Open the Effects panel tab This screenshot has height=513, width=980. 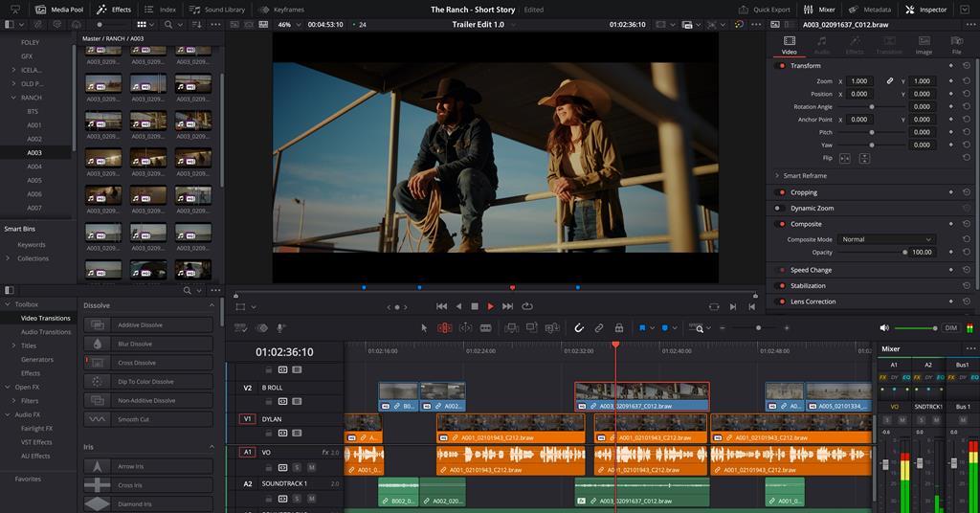(114, 10)
